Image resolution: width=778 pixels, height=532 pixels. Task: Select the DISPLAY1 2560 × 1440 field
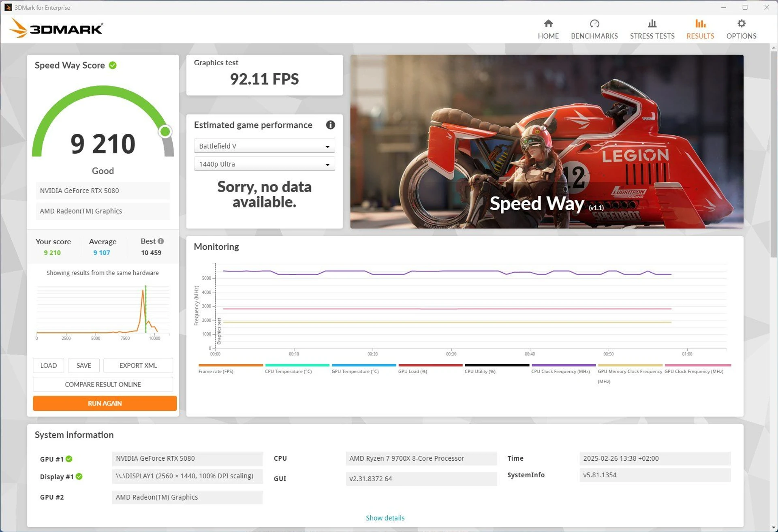point(187,476)
